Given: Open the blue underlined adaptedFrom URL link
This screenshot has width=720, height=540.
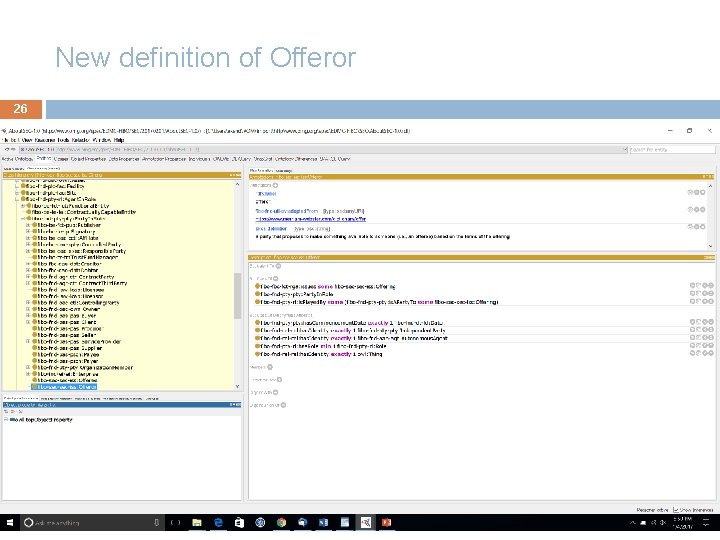Looking at the screenshot, I should click(x=311, y=219).
